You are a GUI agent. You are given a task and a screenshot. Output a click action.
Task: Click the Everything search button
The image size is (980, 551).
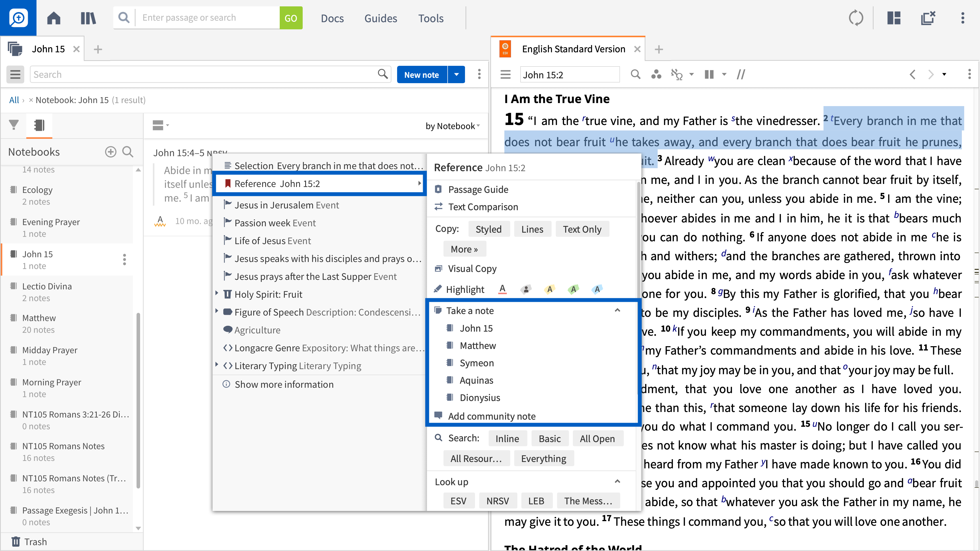pos(544,459)
